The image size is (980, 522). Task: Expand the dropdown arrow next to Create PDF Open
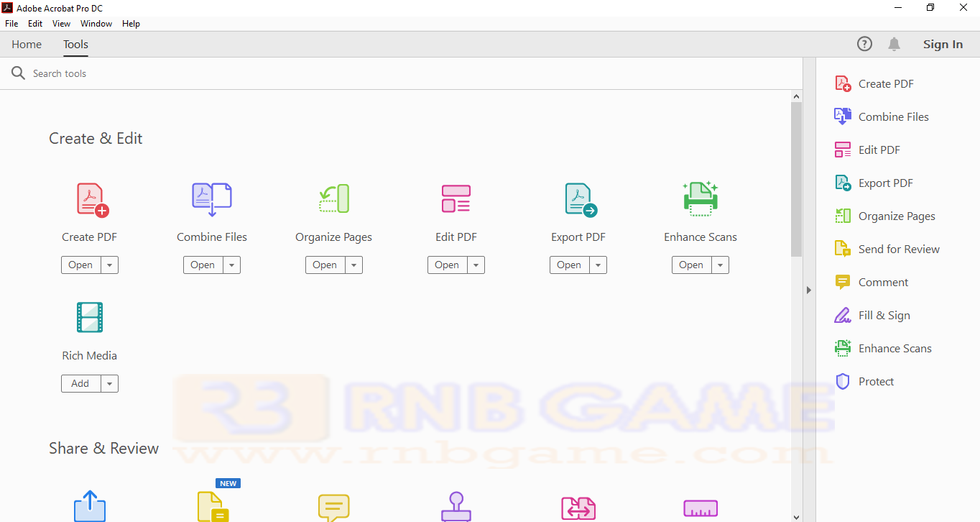[x=109, y=265]
